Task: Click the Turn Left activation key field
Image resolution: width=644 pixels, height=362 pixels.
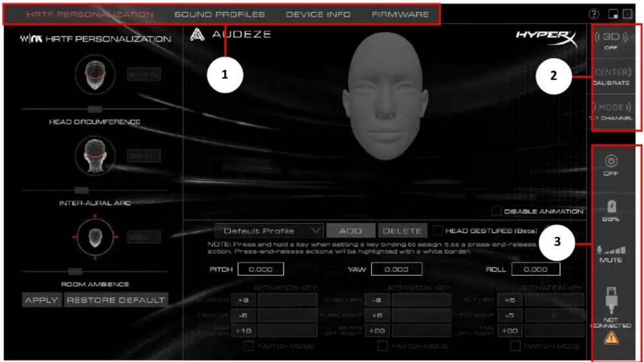Action: (422, 300)
